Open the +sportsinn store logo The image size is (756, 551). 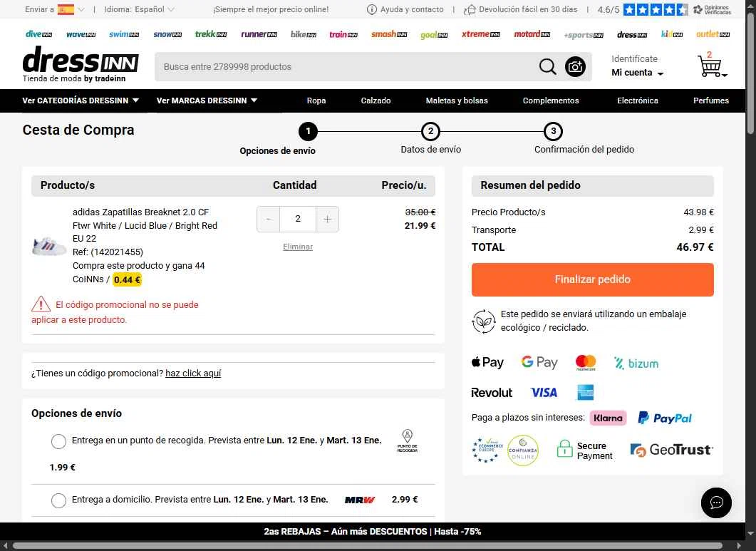(x=584, y=35)
